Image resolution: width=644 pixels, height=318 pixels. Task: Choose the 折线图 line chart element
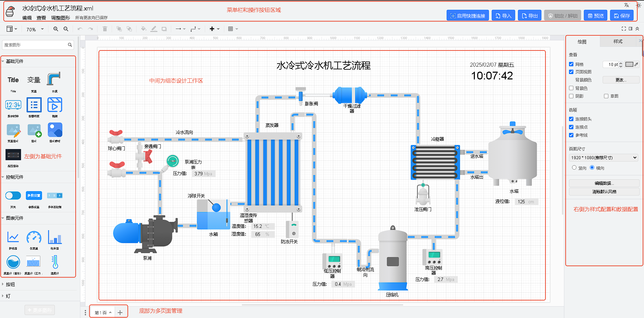click(13, 238)
